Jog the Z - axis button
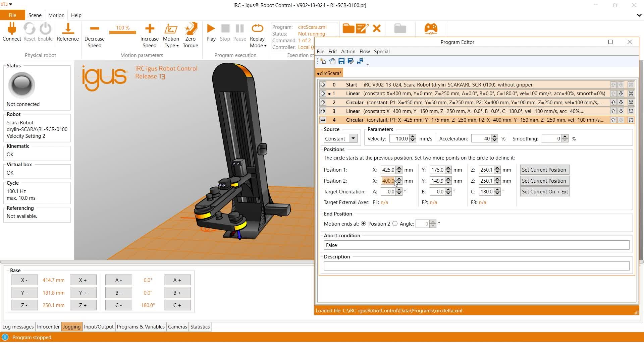This screenshot has width=644, height=362. click(24, 305)
